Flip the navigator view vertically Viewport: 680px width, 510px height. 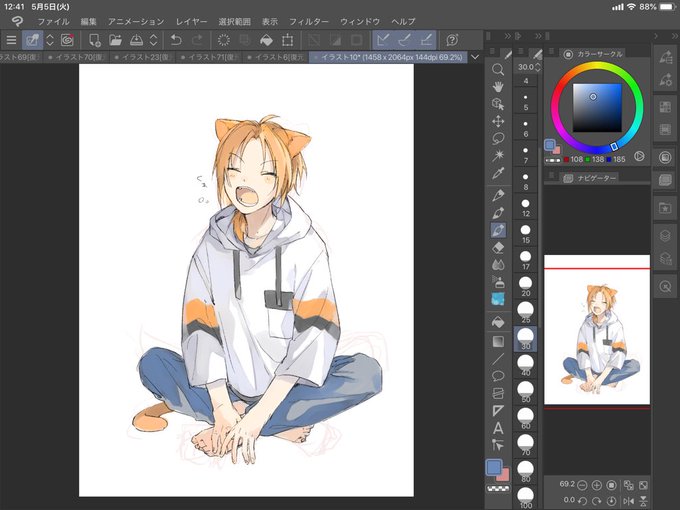[644, 501]
